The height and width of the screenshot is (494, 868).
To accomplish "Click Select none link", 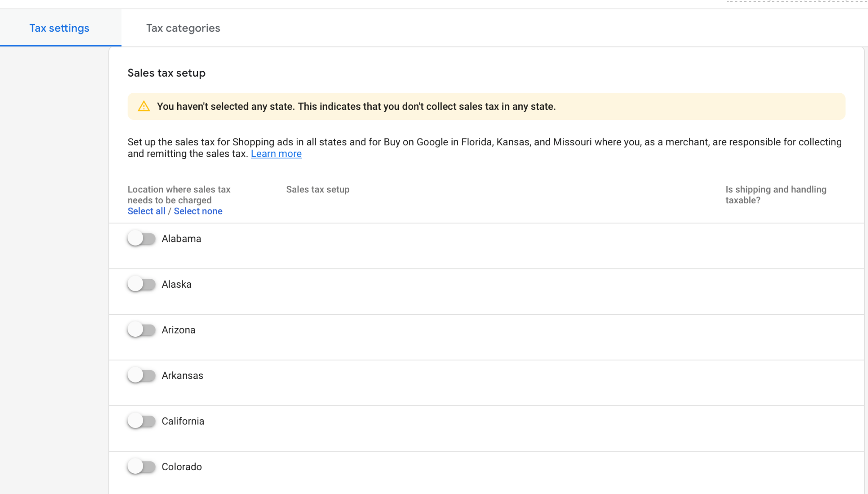I will [x=198, y=211].
